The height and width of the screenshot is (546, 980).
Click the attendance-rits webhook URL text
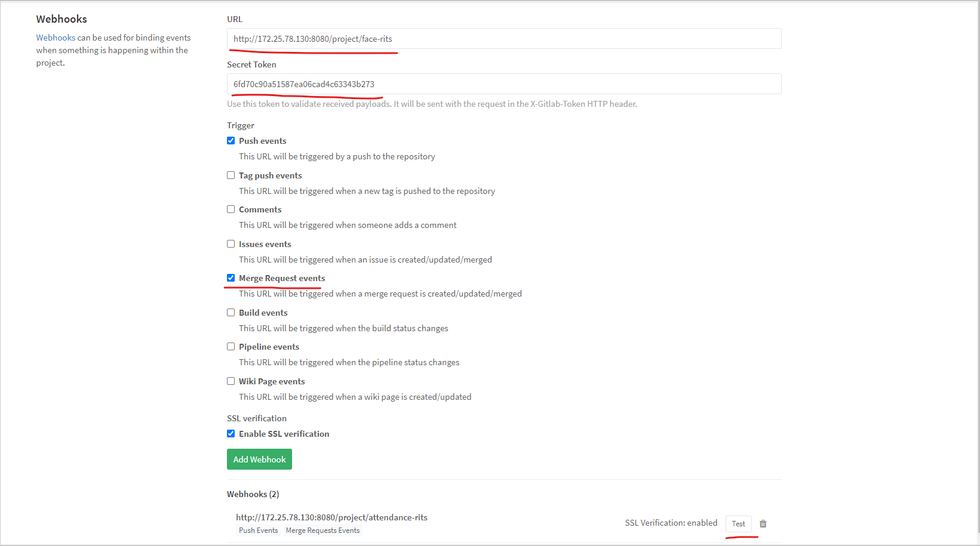coord(331,517)
